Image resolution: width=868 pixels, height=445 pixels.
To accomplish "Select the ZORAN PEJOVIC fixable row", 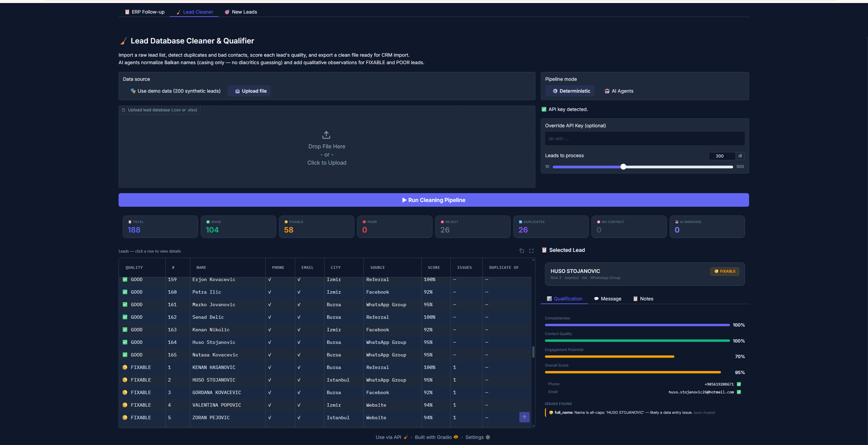I will click(x=325, y=418).
